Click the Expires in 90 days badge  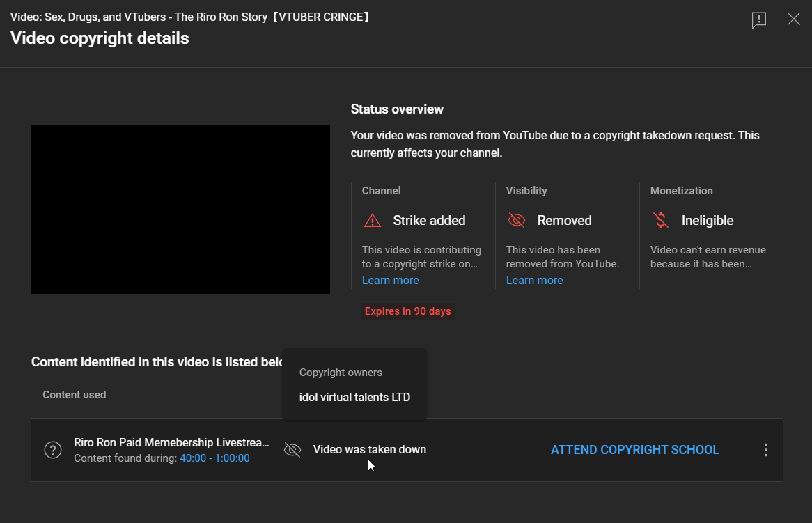pos(407,311)
